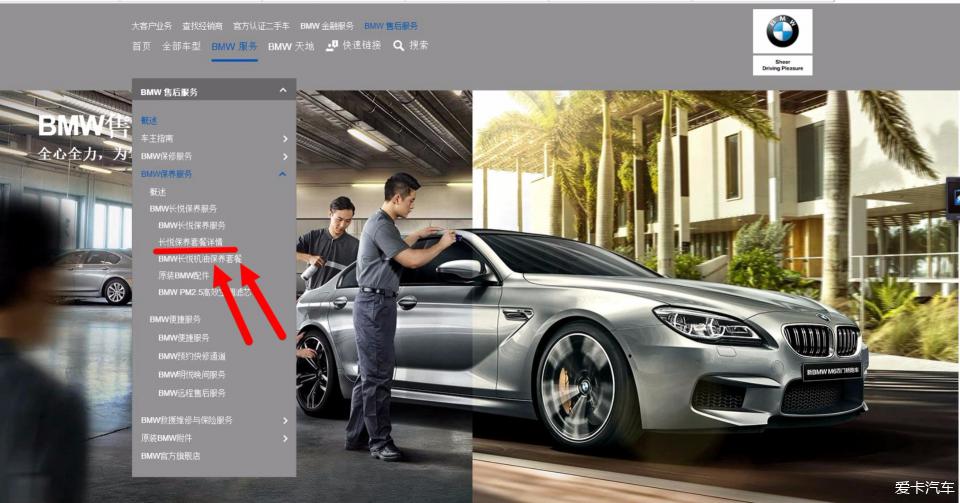
Task: Open 全部车型 navigation item
Action: tap(181, 46)
